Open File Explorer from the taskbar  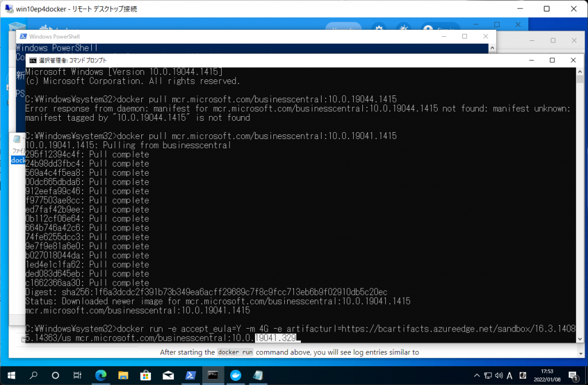click(123, 375)
